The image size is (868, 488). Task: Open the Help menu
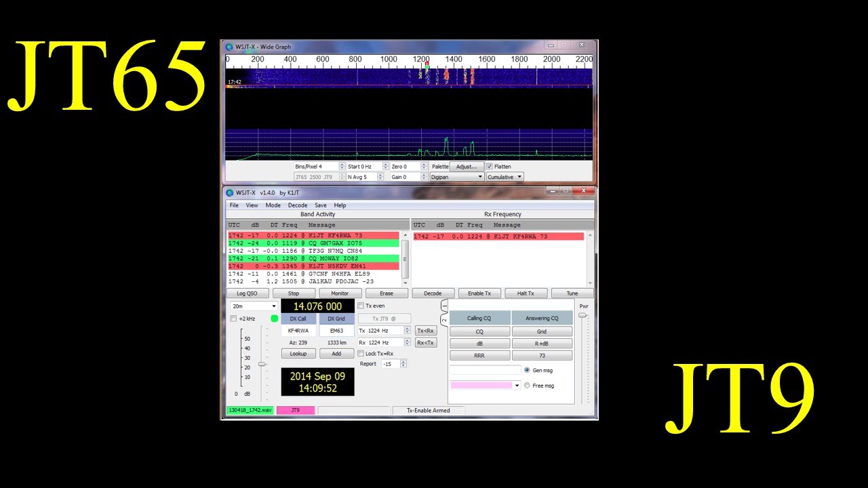[340, 205]
